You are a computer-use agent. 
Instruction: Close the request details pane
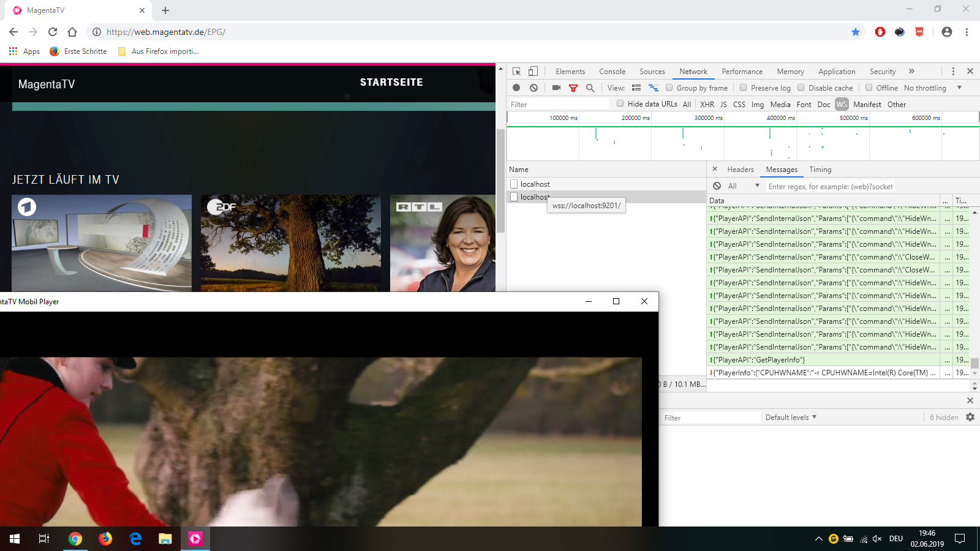714,169
